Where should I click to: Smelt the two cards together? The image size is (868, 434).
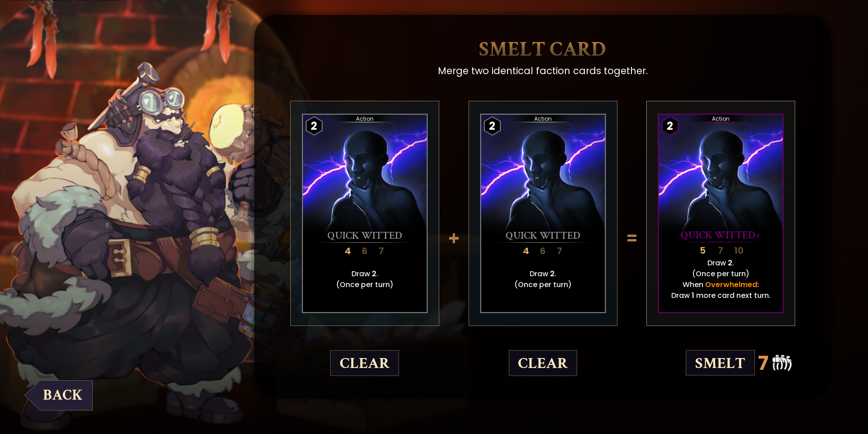(720, 363)
